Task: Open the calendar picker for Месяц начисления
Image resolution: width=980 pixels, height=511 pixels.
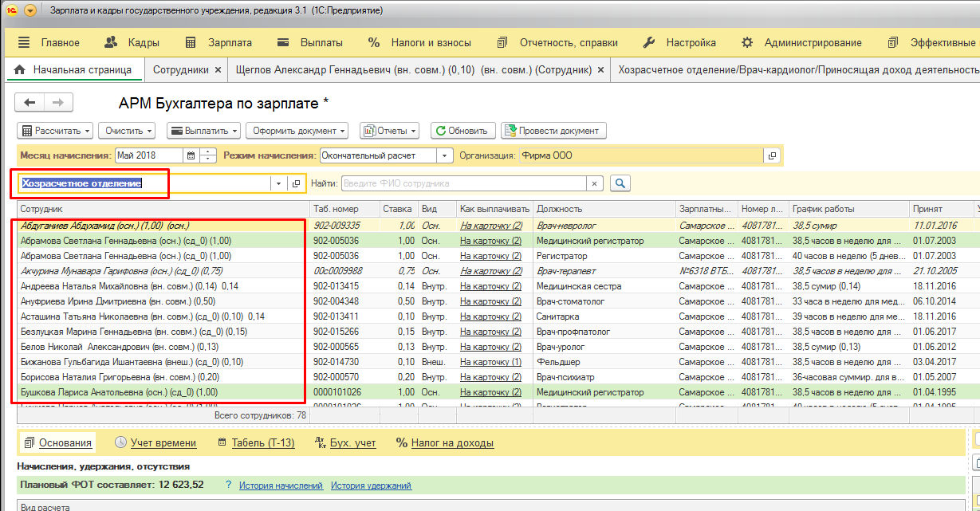Action: pos(191,156)
